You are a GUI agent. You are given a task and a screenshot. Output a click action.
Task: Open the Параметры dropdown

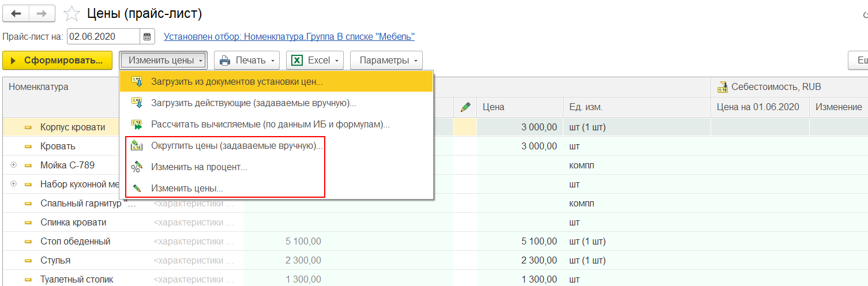[386, 61]
